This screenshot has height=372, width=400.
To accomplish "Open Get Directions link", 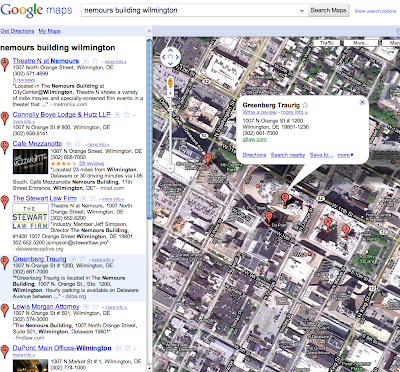I will (17, 31).
